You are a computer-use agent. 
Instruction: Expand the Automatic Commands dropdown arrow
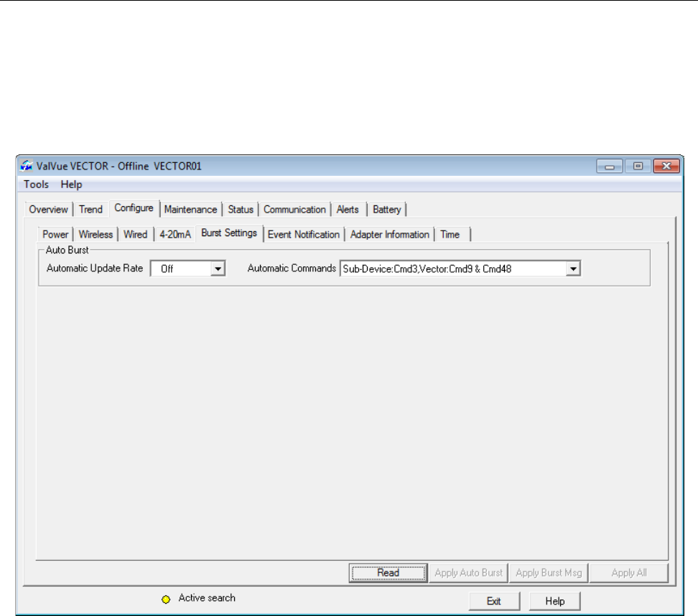[573, 269]
